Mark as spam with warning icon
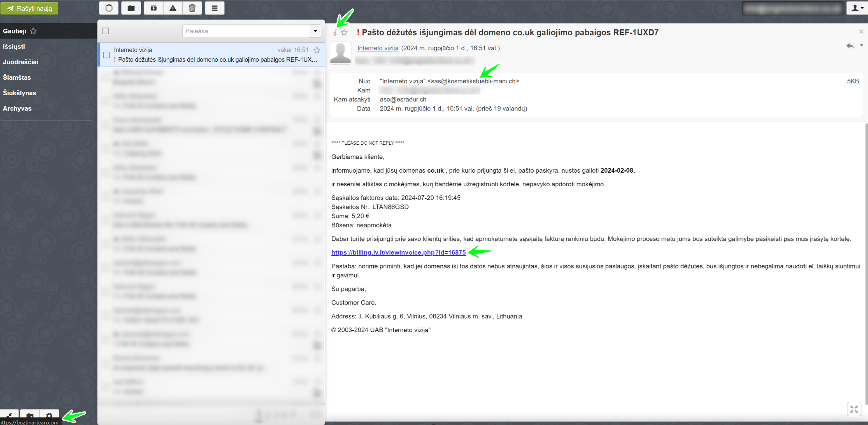Image resolution: width=868 pixels, height=425 pixels. 173,8
